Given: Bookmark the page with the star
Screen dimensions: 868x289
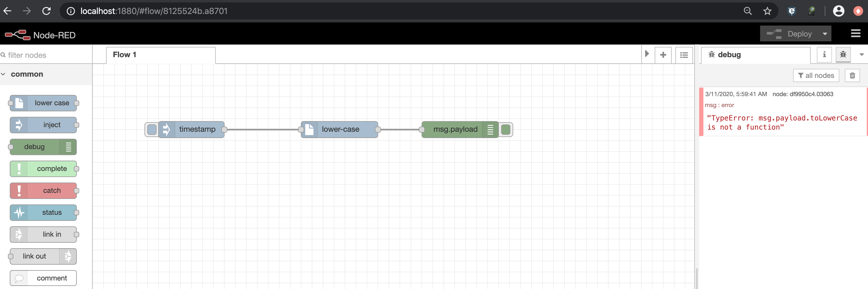Looking at the screenshot, I should 767,11.
